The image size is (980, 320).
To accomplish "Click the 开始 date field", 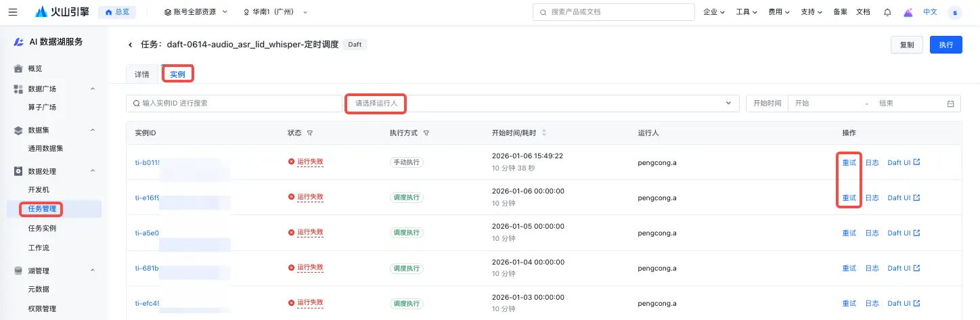I will click(x=825, y=103).
